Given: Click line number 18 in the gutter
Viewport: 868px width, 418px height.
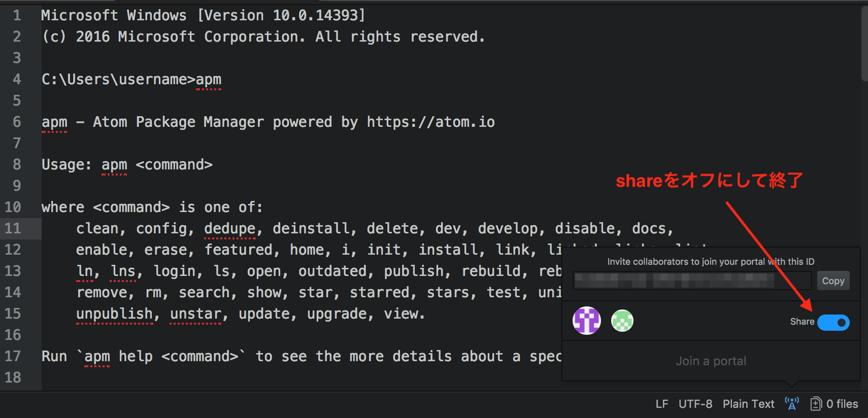Looking at the screenshot, I should tap(13, 377).
